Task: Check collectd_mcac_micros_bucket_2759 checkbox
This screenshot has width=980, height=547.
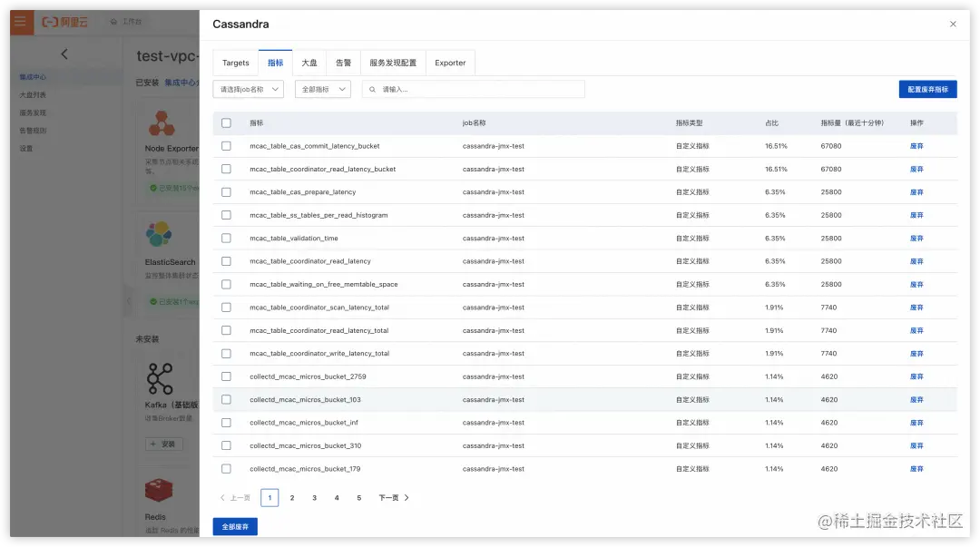Action: tap(226, 376)
